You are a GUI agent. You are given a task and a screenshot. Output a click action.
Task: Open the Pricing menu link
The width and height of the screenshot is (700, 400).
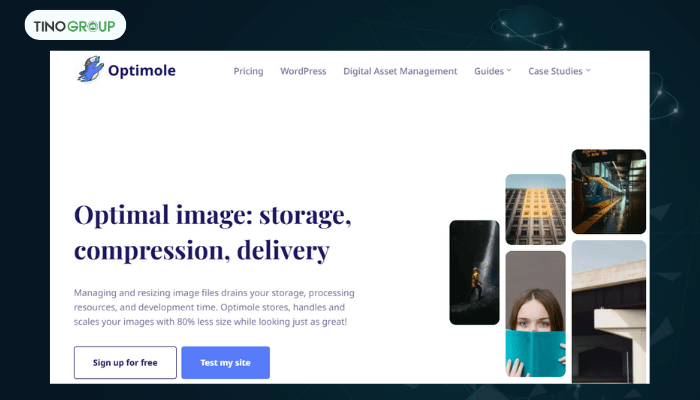(248, 71)
